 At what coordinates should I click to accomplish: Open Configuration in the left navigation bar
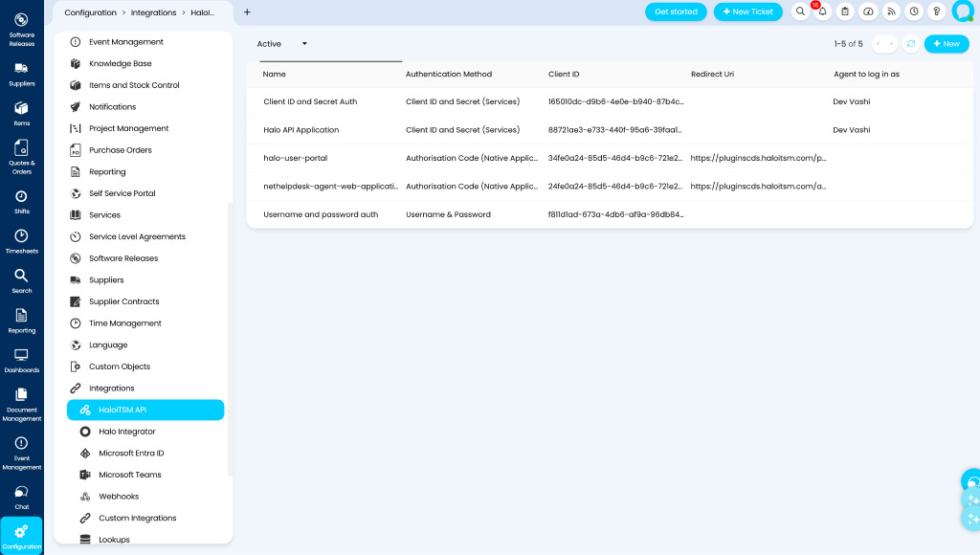point(21,536)
